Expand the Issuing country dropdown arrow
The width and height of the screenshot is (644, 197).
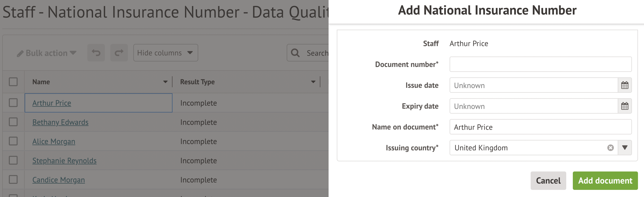(625, 148)
